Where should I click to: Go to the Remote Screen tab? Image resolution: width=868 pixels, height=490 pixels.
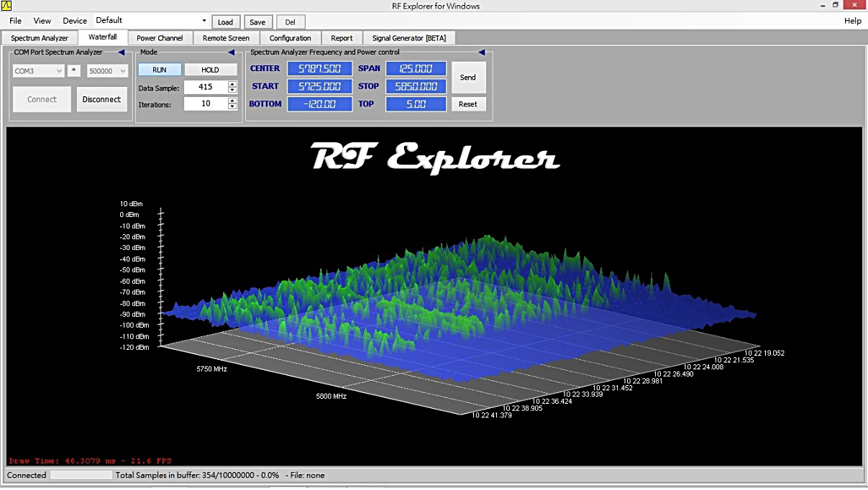[226, 38]
